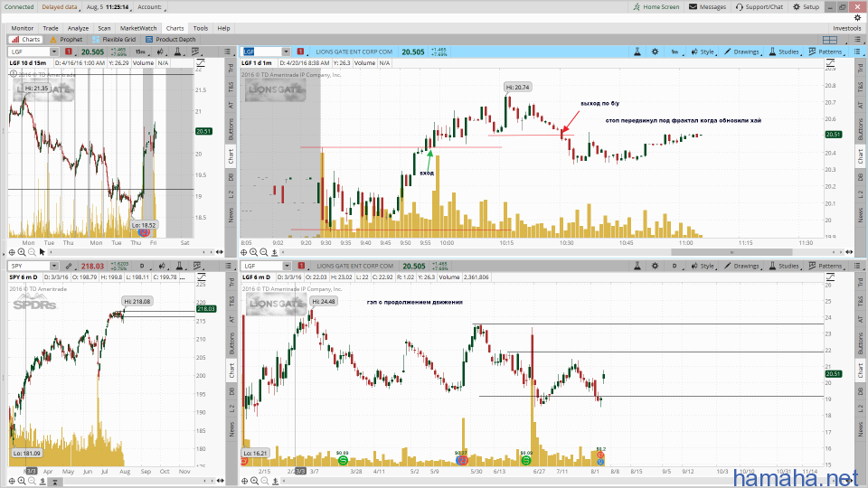868x488 pixels.
Task: Select Prophet sub-tab
Action: tap(66, 39)
